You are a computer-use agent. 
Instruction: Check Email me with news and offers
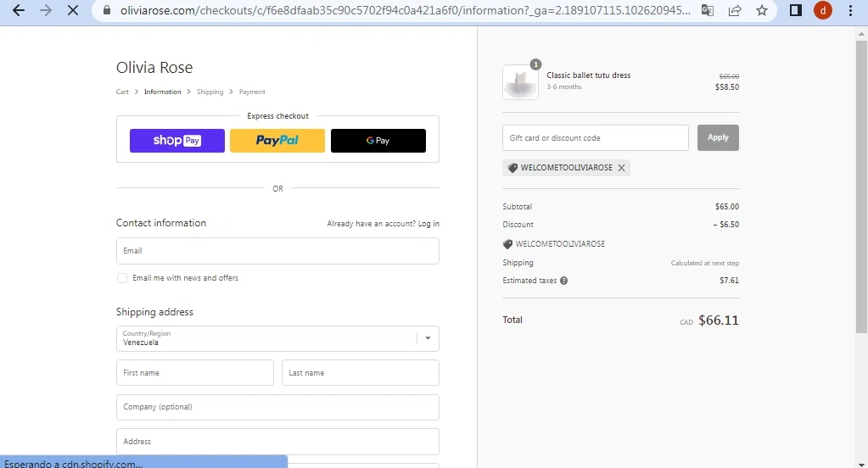(122, 278)
